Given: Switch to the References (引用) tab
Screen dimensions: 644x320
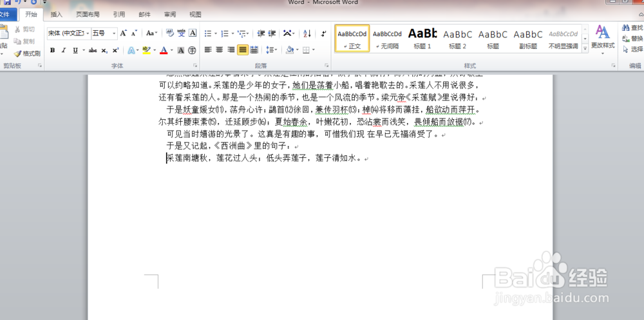Looking at the screenshot, I should point(119,14).
